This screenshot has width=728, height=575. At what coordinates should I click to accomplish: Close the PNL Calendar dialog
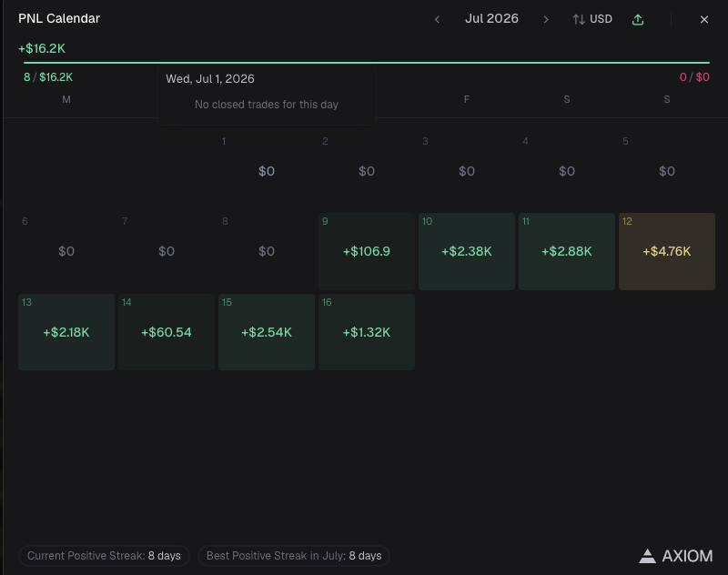[x=703, y=19]
